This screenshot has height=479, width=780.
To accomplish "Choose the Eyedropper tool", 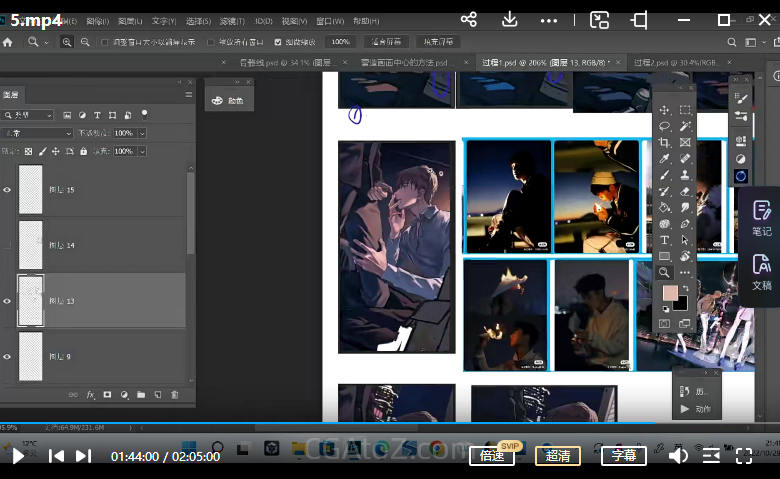I will (664, 158).
